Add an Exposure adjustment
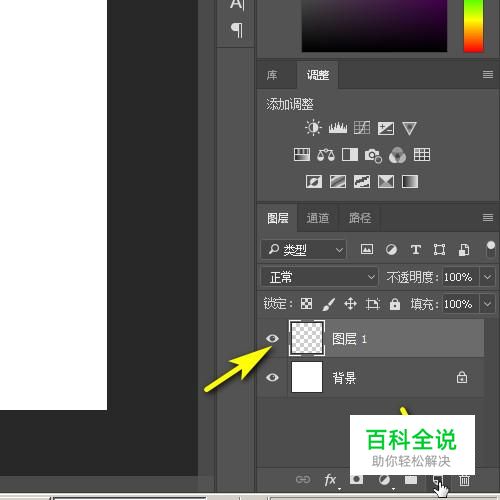Viewport: 500px width, 500px height. point(386,128)
